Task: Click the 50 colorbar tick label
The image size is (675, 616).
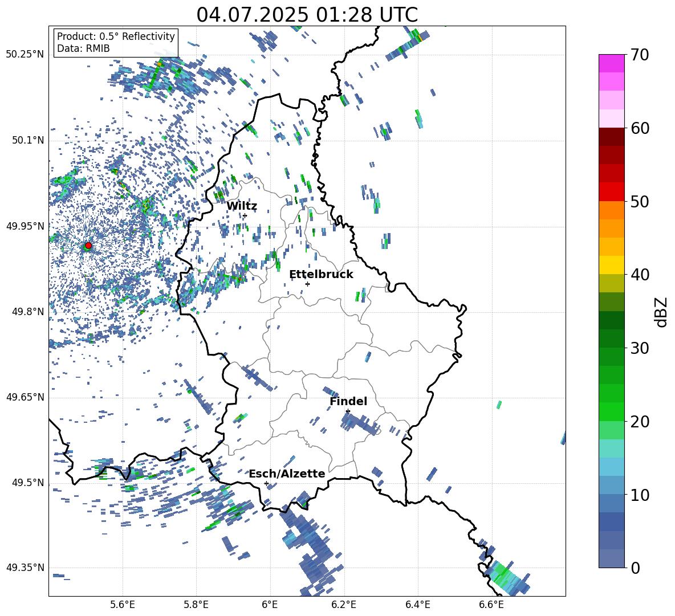Action: pos(640,202)
